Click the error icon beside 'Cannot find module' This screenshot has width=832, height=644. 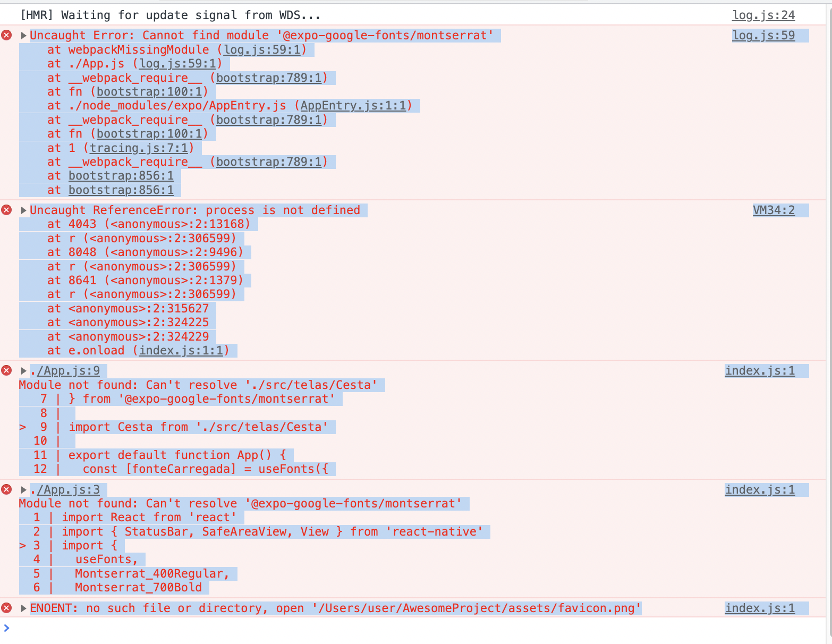pos(6,36)
